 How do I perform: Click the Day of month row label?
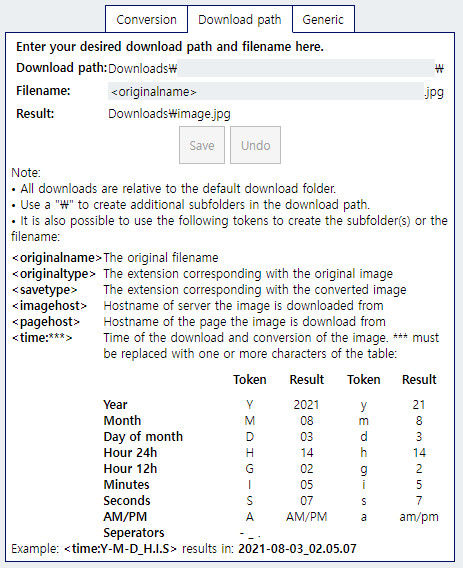pos(143,437)
